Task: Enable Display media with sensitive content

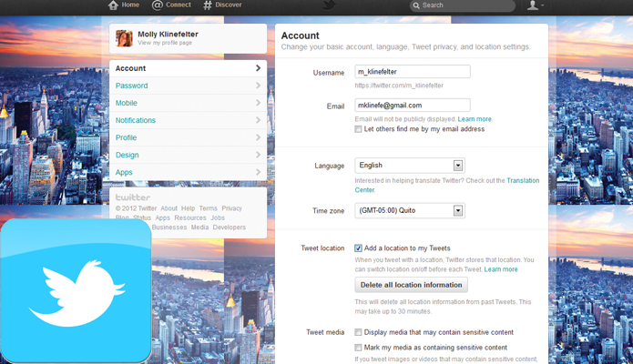Action: pos(358,332)
